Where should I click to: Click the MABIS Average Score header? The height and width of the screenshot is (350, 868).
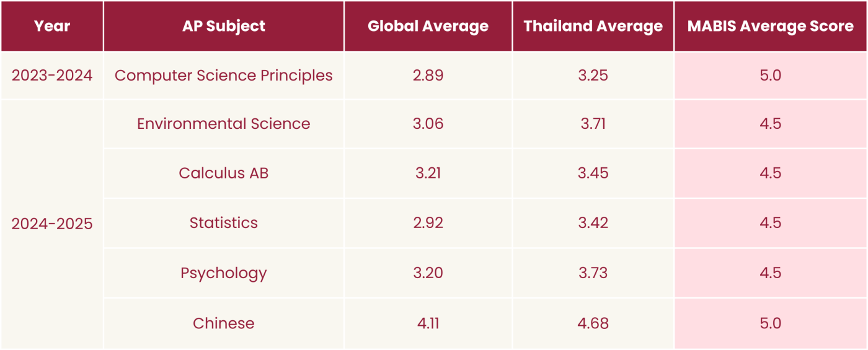coord(771,26)
